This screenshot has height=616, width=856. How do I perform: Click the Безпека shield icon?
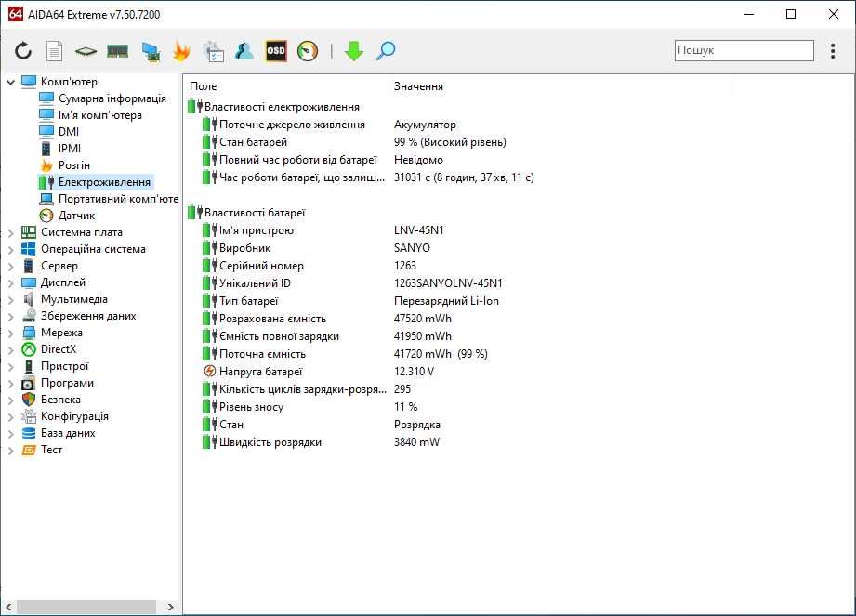point(29,400)
